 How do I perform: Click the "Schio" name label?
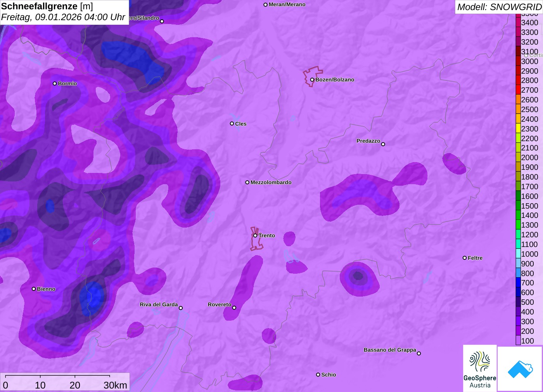pos(329,375)
